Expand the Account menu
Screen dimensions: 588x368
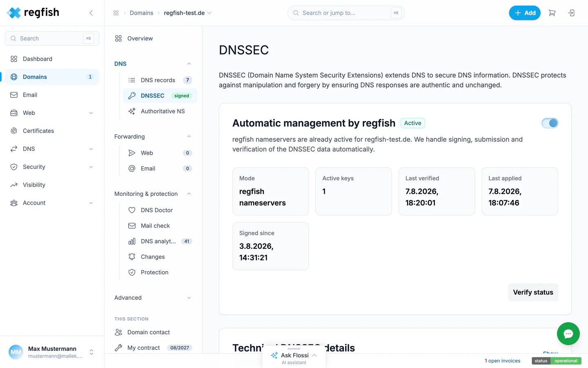click(x=91, y=203)
